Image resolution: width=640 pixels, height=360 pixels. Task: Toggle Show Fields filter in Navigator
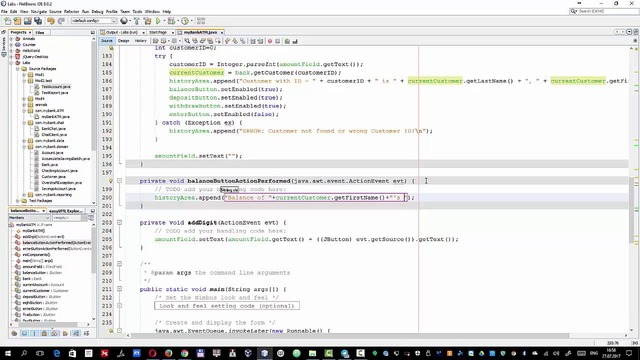tap(24, 333)
